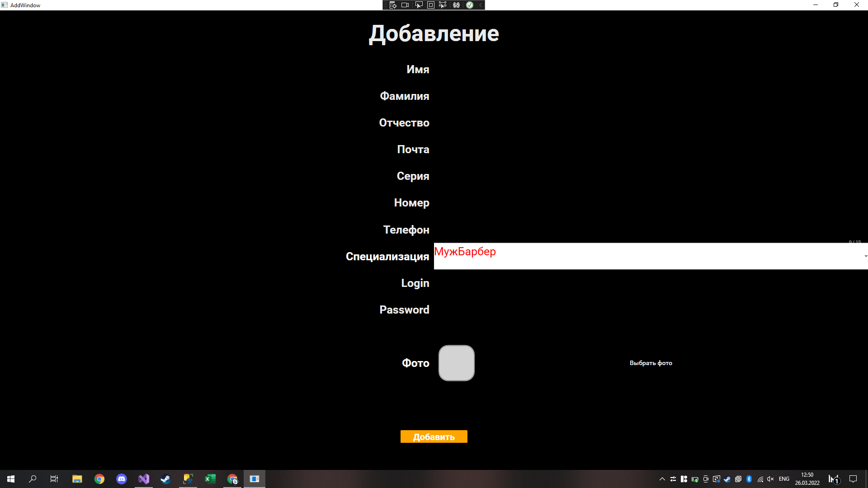868x488 pixels.
Task: Collapse debug toolbar with left chevron
Action: point(481,5)
